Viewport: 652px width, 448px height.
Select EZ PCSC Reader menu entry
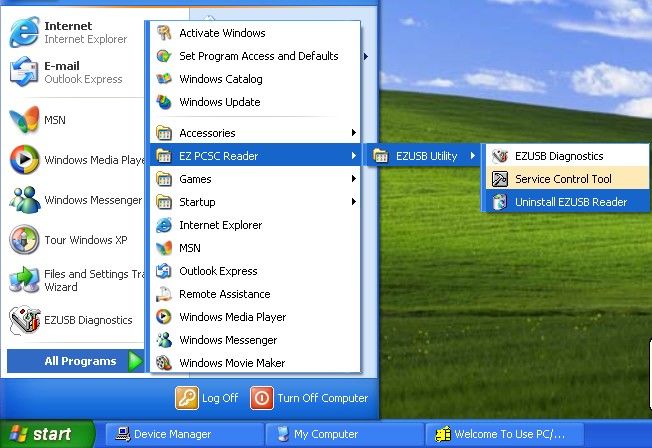255,156
